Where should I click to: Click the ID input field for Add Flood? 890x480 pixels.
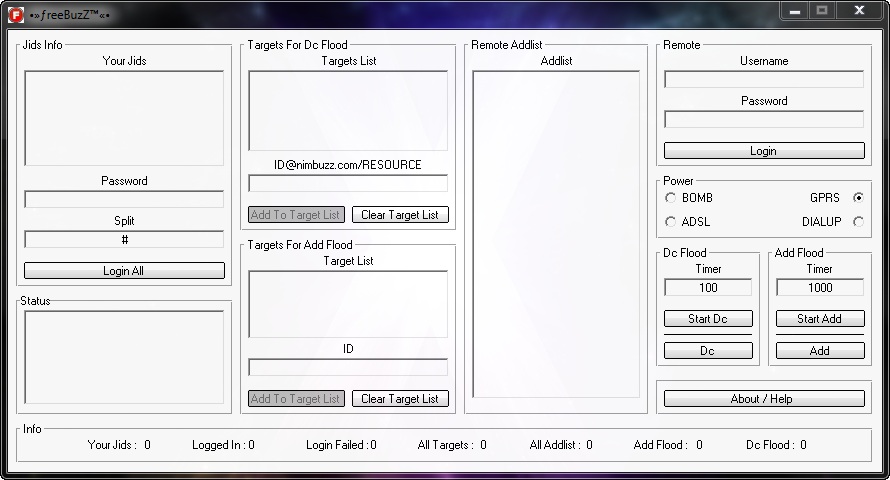(x=348, y=367)
